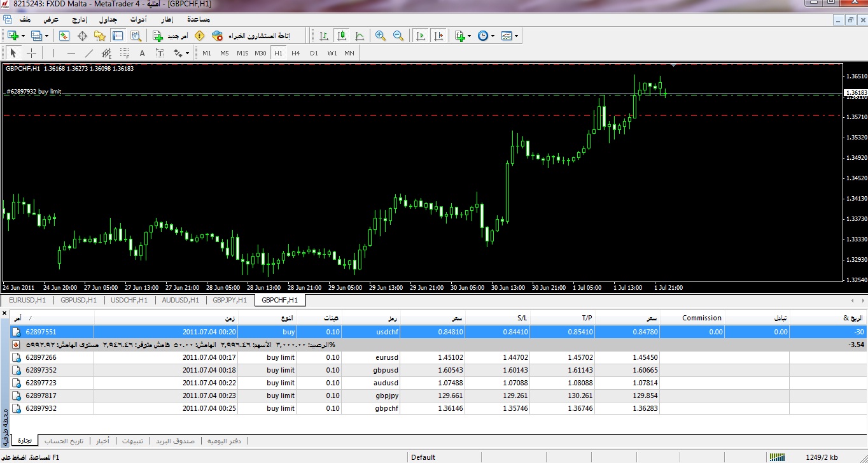
Task: Select the trendline drawing tool
Action: pos(89,53)
